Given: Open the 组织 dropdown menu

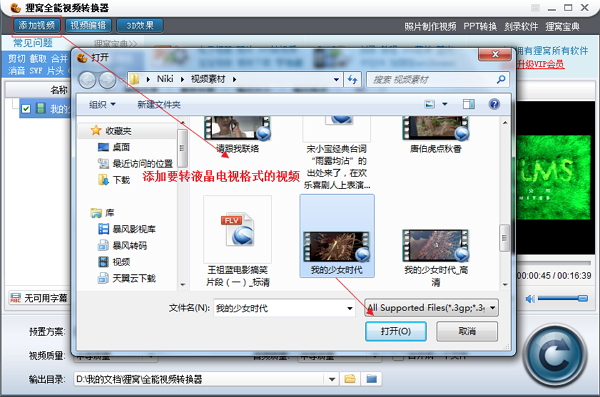Looking at the screenshot, I should point(102,105).
